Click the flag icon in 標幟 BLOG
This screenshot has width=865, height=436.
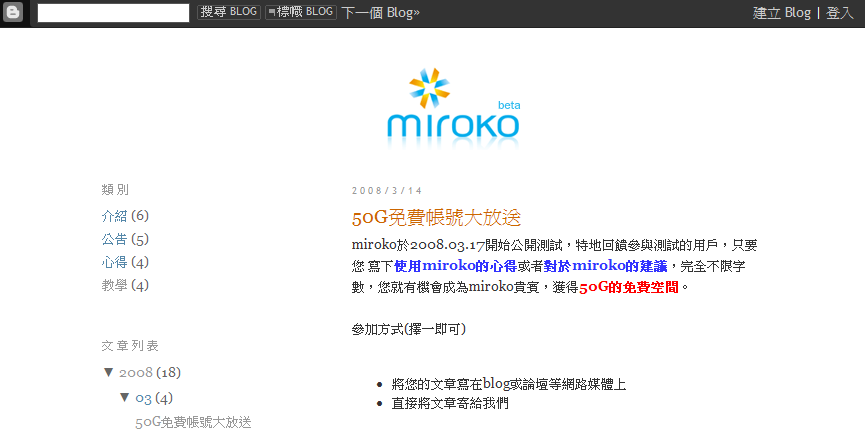coord(272,12)
